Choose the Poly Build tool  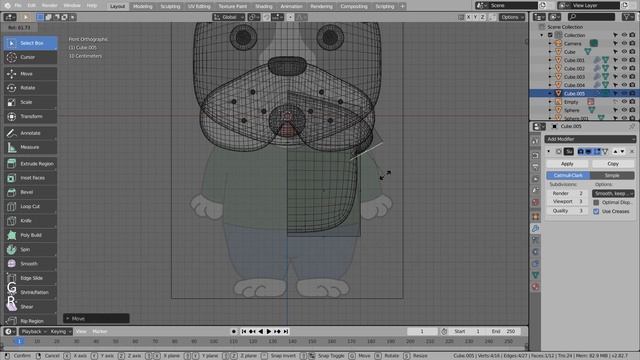30,235
